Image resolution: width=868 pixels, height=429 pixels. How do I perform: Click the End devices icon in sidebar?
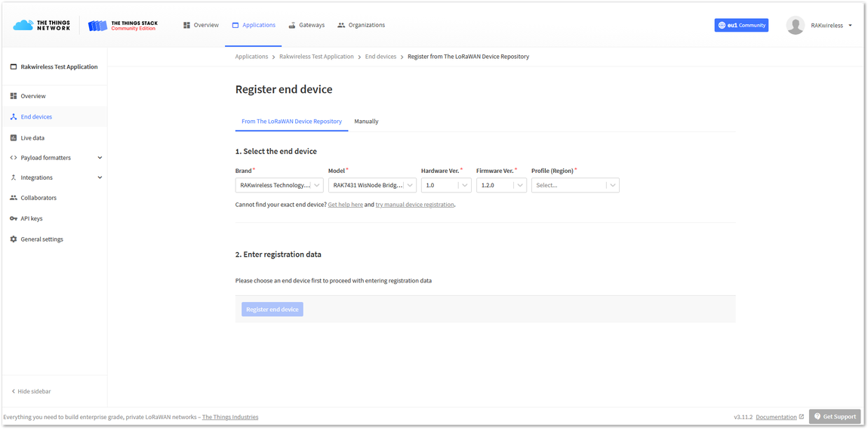point(14,117)
